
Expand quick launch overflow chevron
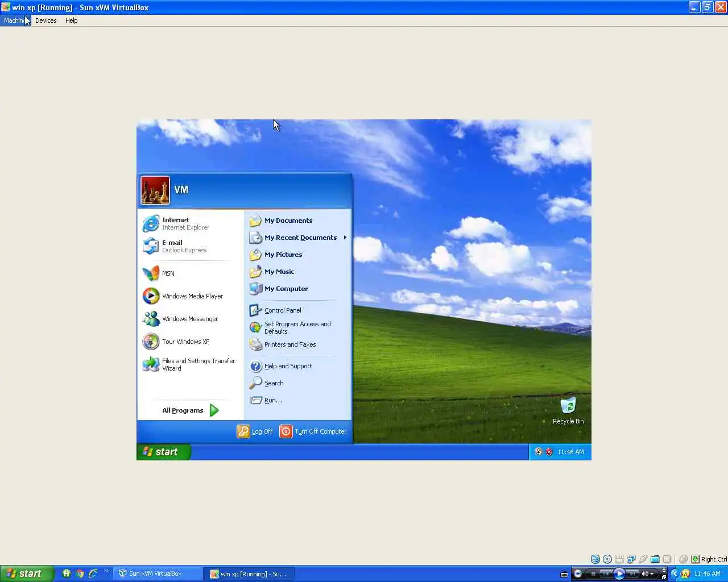106,571
